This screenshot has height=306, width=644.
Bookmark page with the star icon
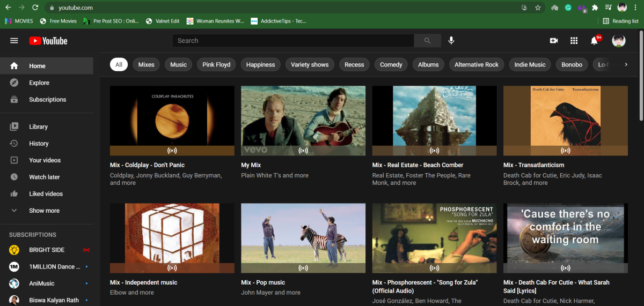pyautogui.click(x=538, y=8)
